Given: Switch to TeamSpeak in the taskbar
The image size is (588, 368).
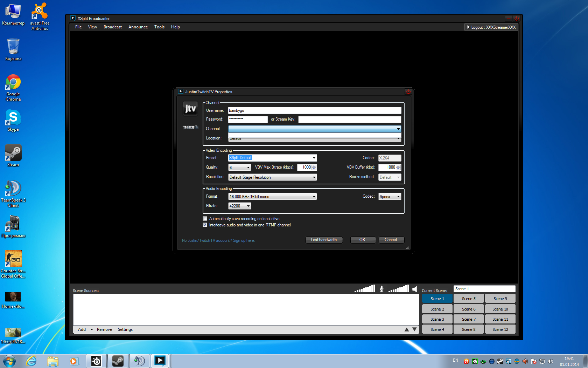Looking at the screenshot, I should tap(139, 361).
